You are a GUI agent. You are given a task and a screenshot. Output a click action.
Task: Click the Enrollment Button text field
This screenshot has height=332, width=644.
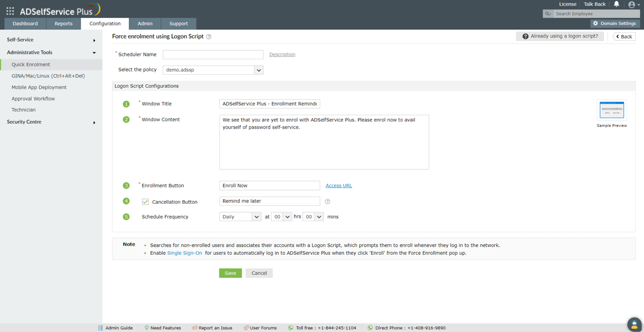tap(270, 186)
